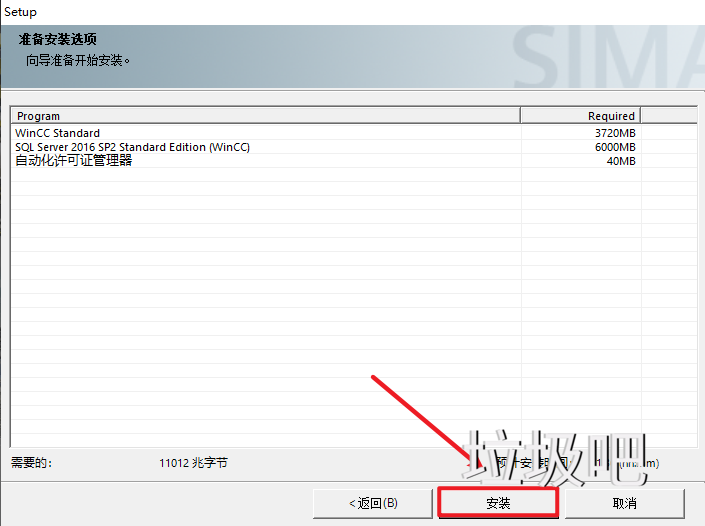
Task: Click the 6000MB size value
Action: (x=615, y=147)
